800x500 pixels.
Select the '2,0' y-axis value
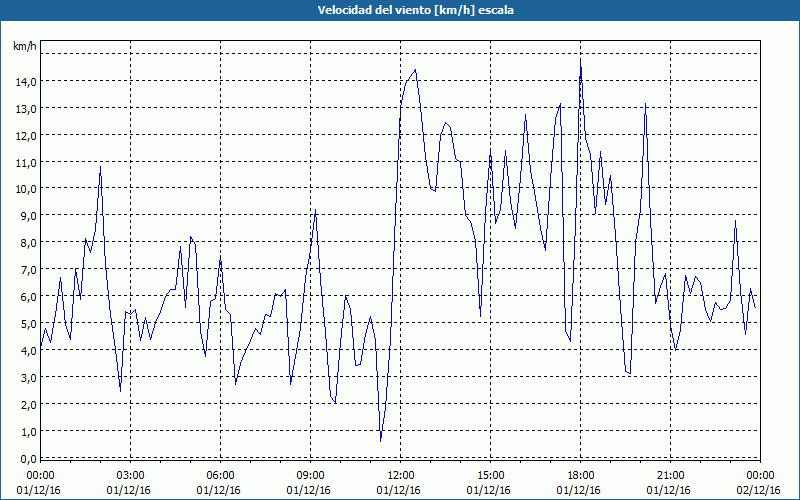pos(28,405)
